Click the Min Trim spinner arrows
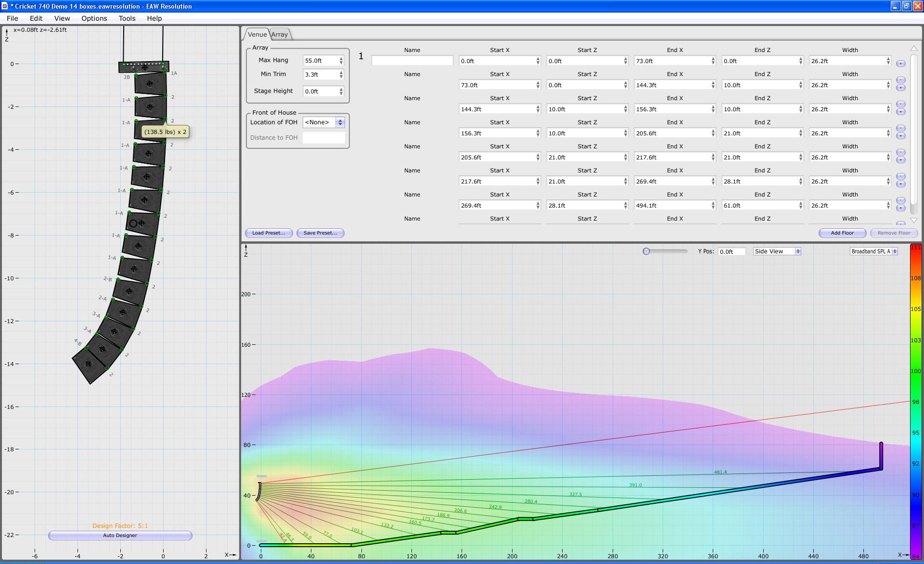The image size is (924, 564). click(341, 75)
